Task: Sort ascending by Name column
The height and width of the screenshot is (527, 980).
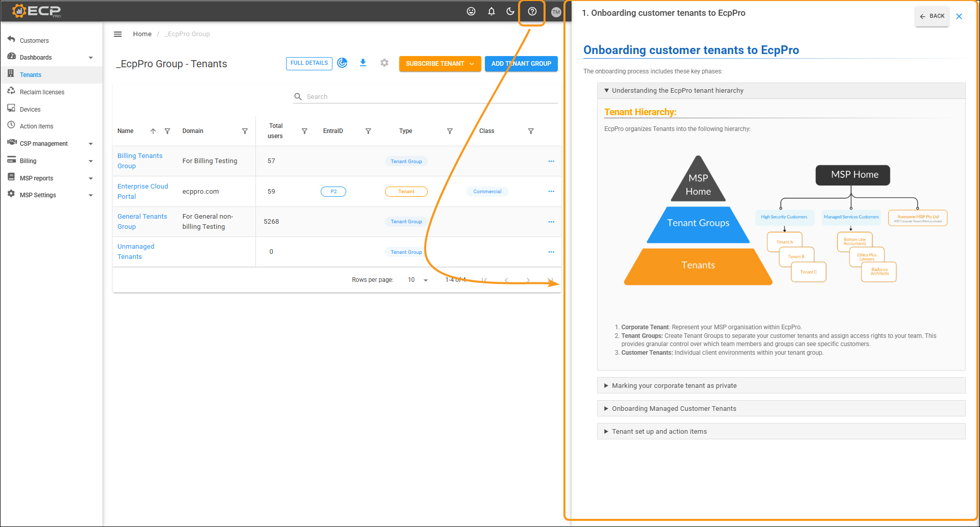Action: 153,131
